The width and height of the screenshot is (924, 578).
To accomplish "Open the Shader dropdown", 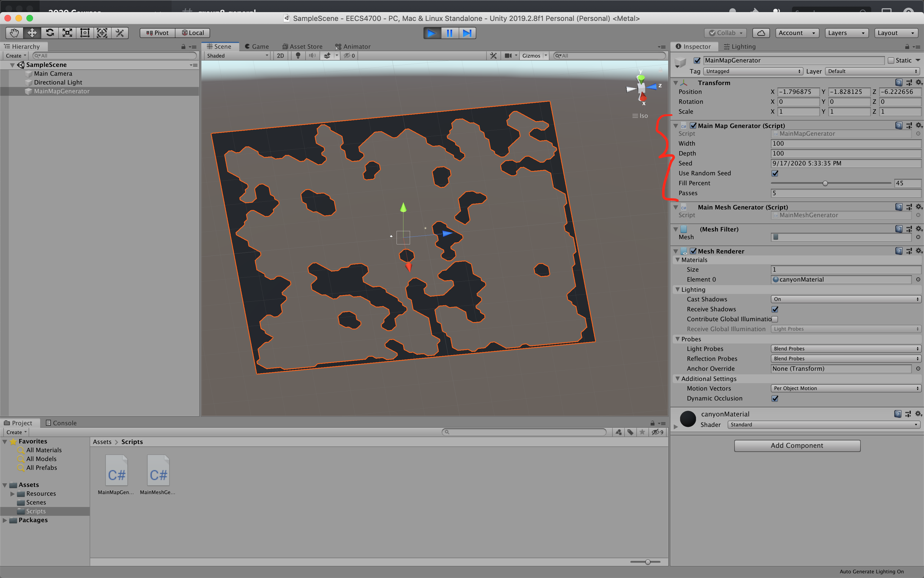I will 824,425.
